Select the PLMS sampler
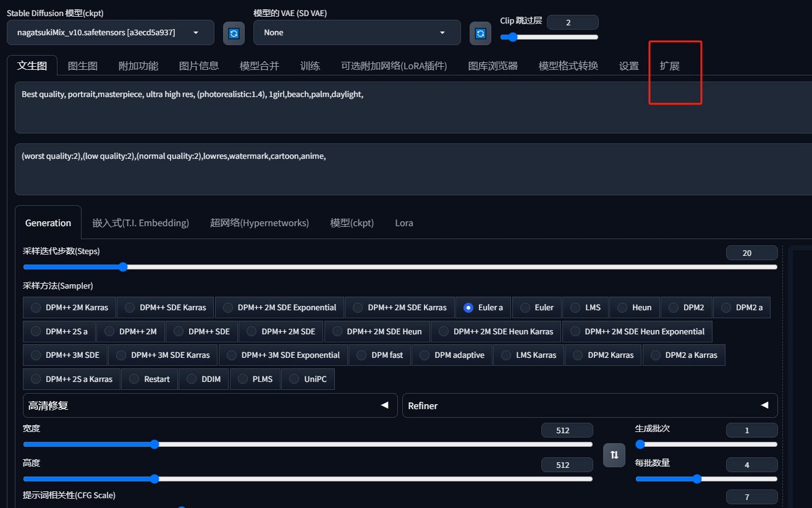Screen dimensions: 812x508 (x=255, y=379)
